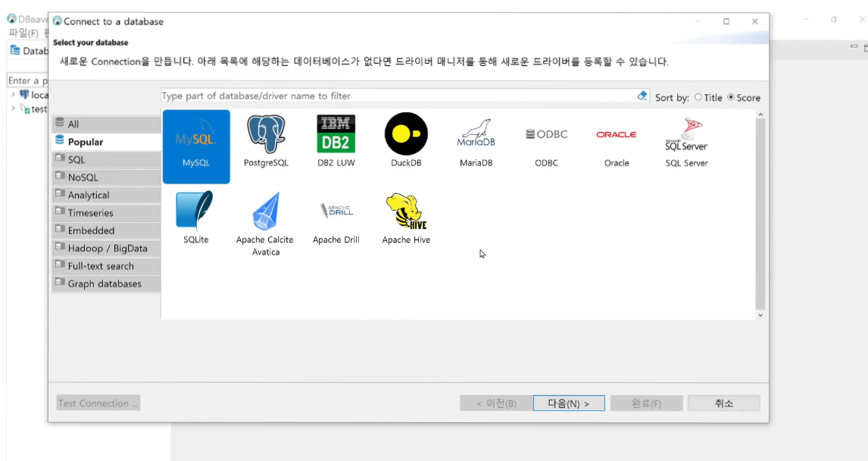Click the greyed-out 완료(F) finish button

coord(646,403)
